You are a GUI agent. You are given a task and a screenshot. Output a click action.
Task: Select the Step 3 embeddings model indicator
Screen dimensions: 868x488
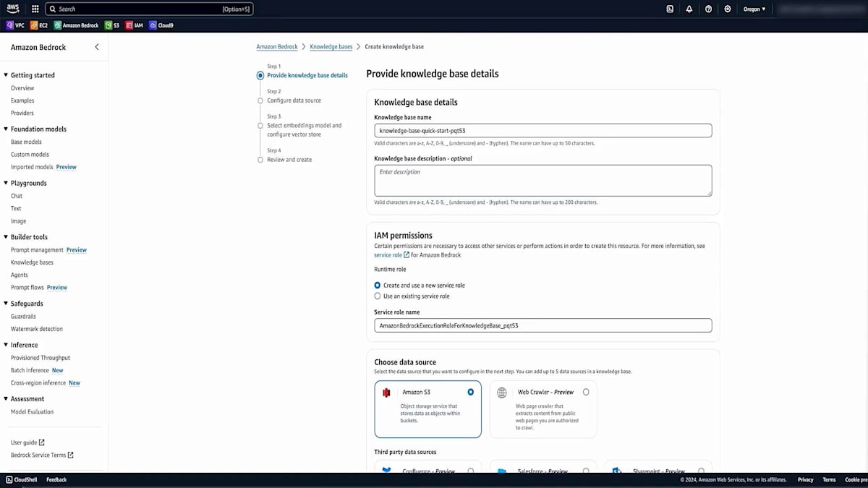260,126
